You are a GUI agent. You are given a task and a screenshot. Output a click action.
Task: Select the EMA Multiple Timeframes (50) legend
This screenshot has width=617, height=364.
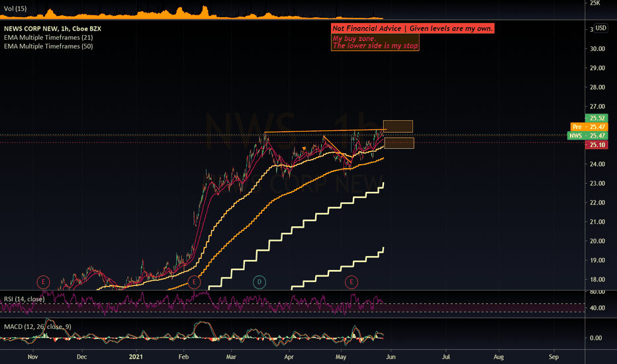[48, 46]
